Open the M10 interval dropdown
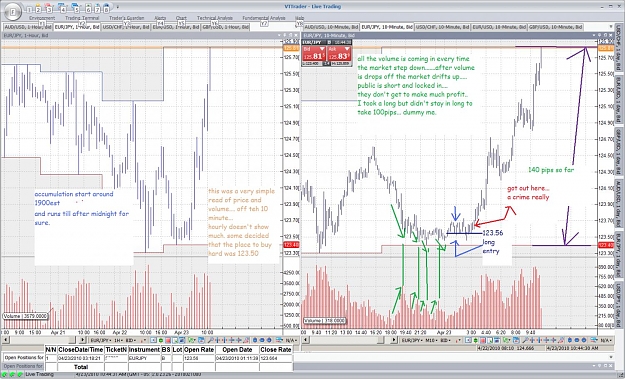625x380 pixels. point(431,340)
